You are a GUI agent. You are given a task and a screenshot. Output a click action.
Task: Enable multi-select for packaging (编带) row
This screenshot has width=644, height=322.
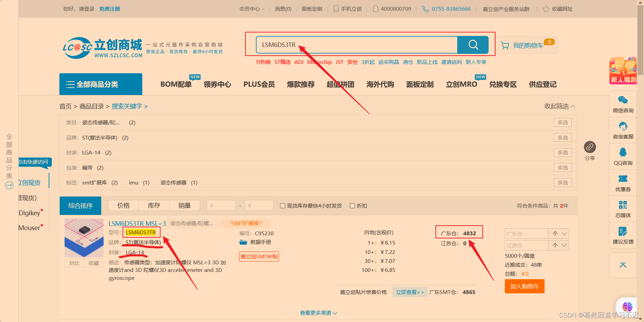(x=563, y=168)
